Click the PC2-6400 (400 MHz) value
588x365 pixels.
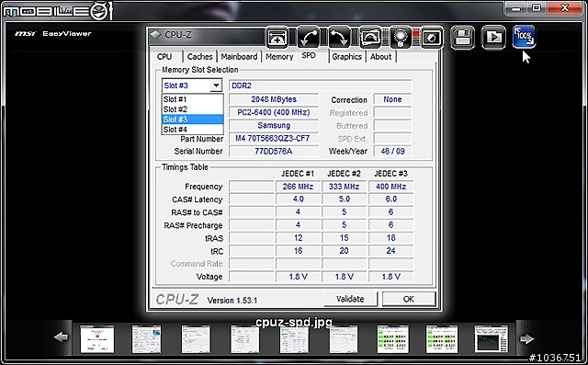pos(274,112)
